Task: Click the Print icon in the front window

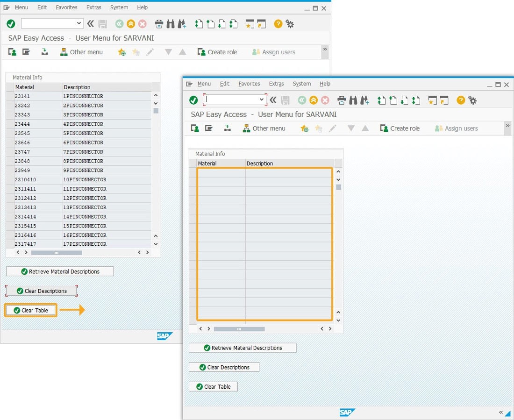Action: click(342, 100)
